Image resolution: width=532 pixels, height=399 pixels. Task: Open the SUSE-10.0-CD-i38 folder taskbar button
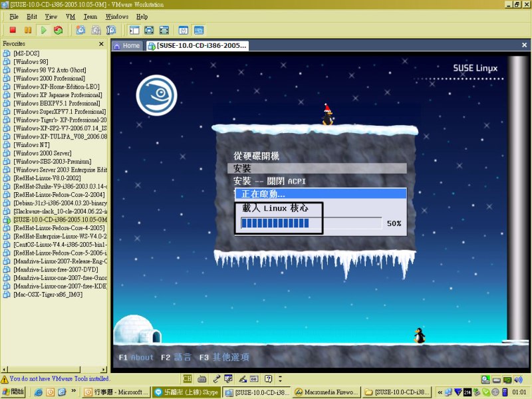pyautogui.click(x=397, y=392)
